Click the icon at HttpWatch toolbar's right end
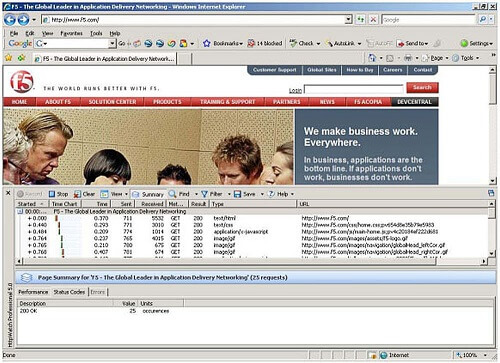Image resolution: width=500 pixels, height=363 pixels. [x=491, y=193]
